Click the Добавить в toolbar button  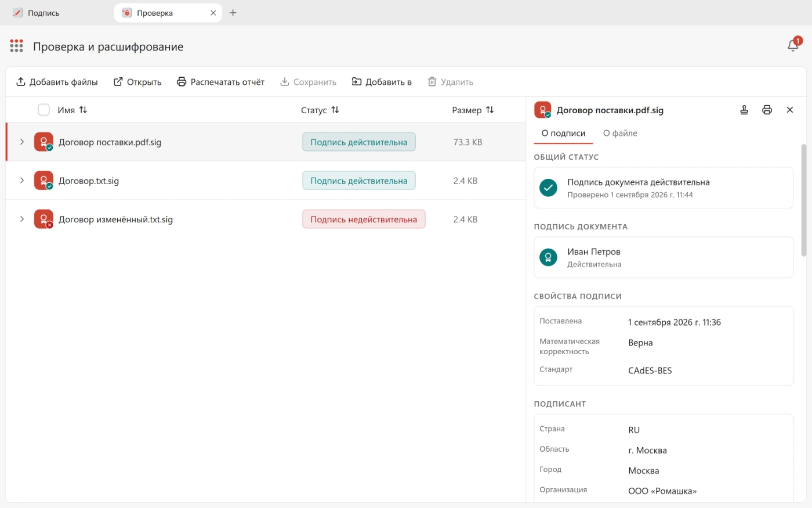click(382, 82)
